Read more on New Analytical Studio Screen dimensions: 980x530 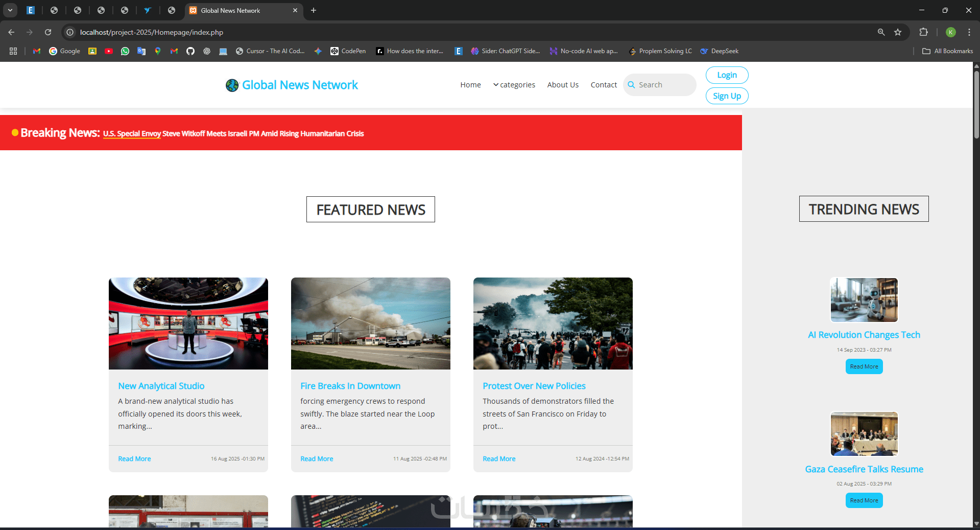(x=134, y=459)
